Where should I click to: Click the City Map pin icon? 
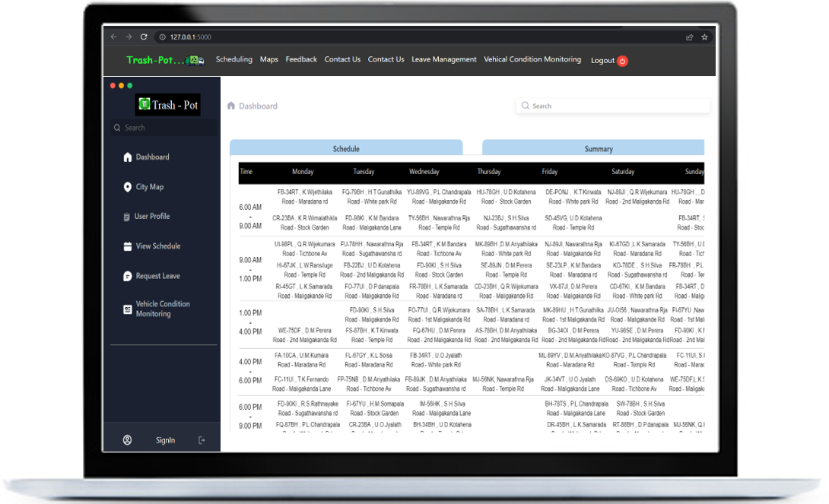click(x=128, y=187)
